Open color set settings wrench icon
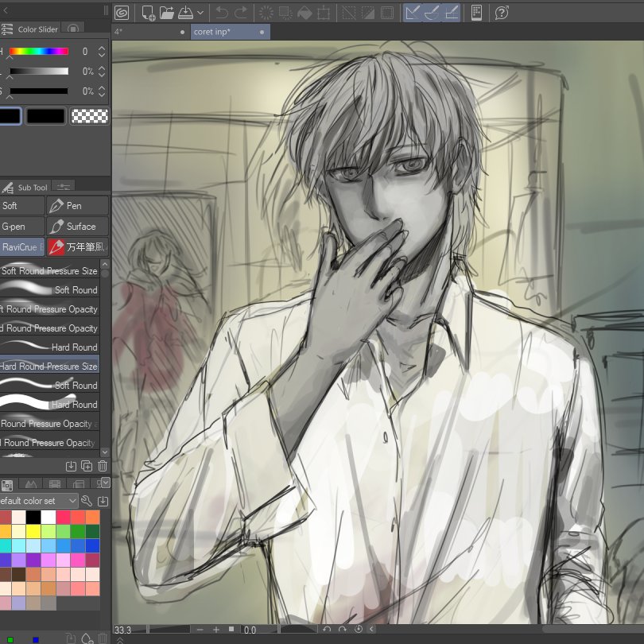The width and height of the screenshot is (644, 644). (x=86, y=501)
